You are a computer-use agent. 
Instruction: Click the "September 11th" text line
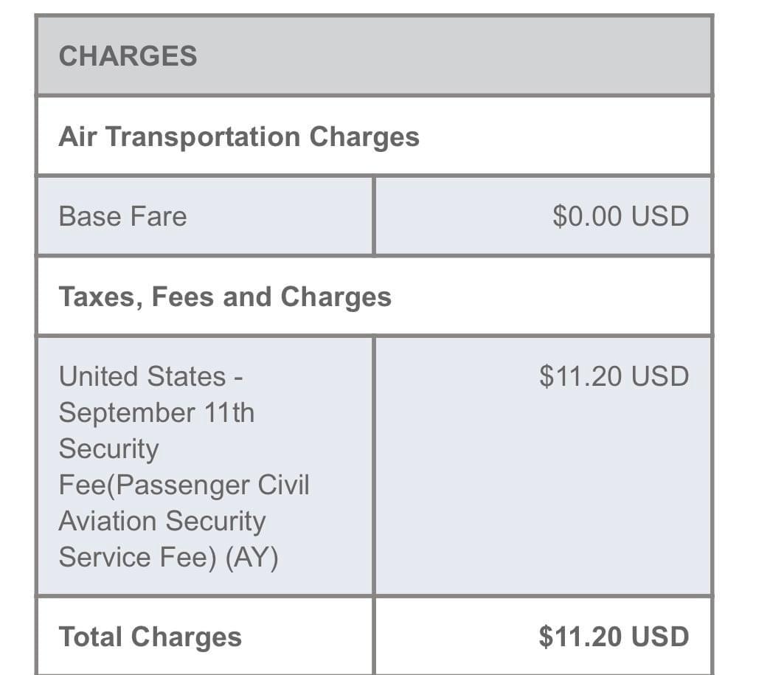pyautogui.click(x=156, y=412)
